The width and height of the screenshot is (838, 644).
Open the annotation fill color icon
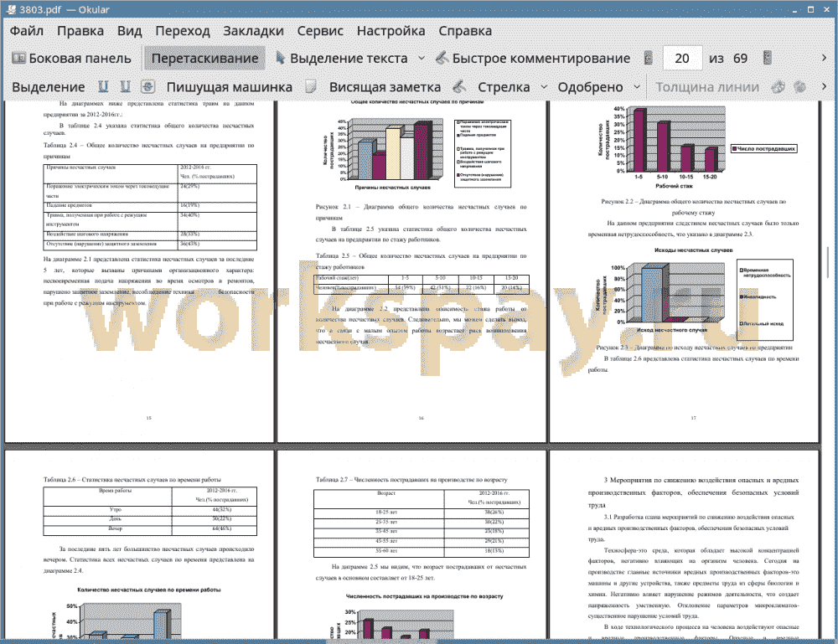click(x=800, y=86)
